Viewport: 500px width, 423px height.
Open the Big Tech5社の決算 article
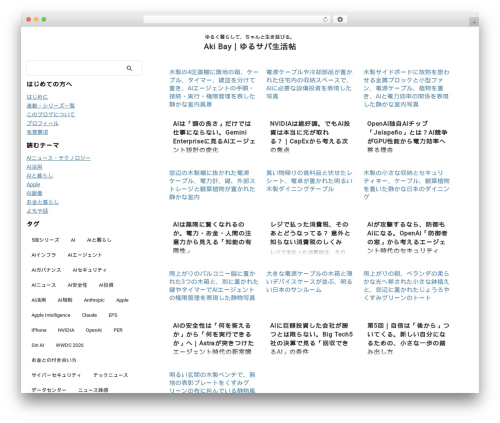311,338
